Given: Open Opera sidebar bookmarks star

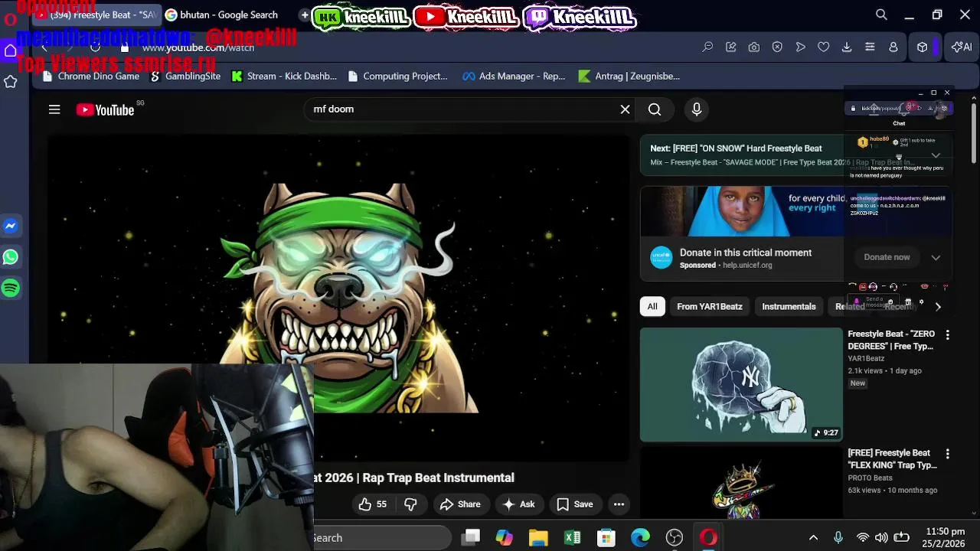Looking at the screenshot, I should coord(11,82).
